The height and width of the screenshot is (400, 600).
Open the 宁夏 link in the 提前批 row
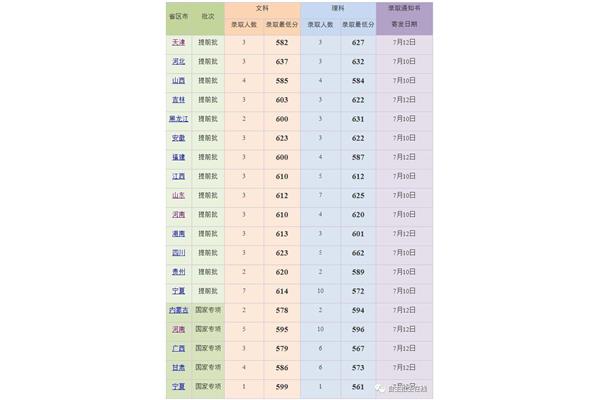pyautogui.click(x=178, y=291)
